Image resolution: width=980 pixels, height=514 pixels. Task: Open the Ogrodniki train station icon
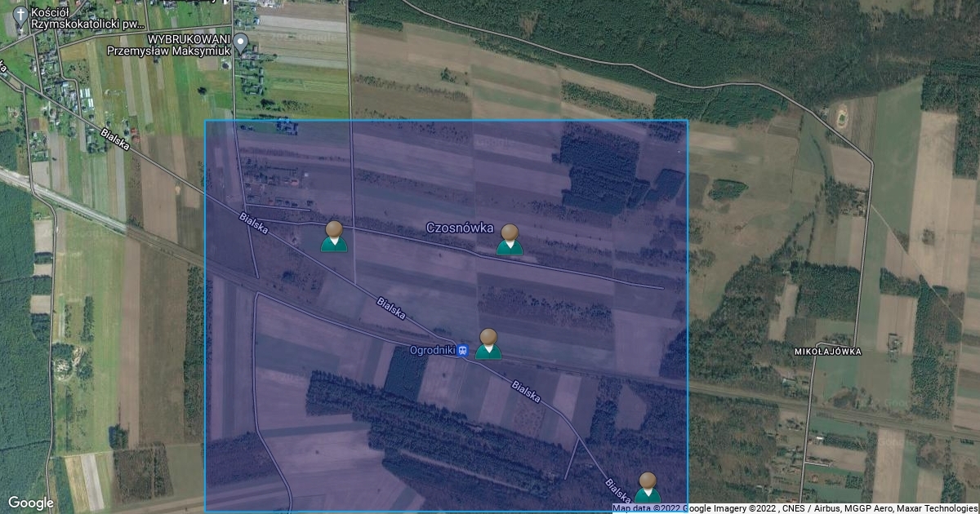463,350
